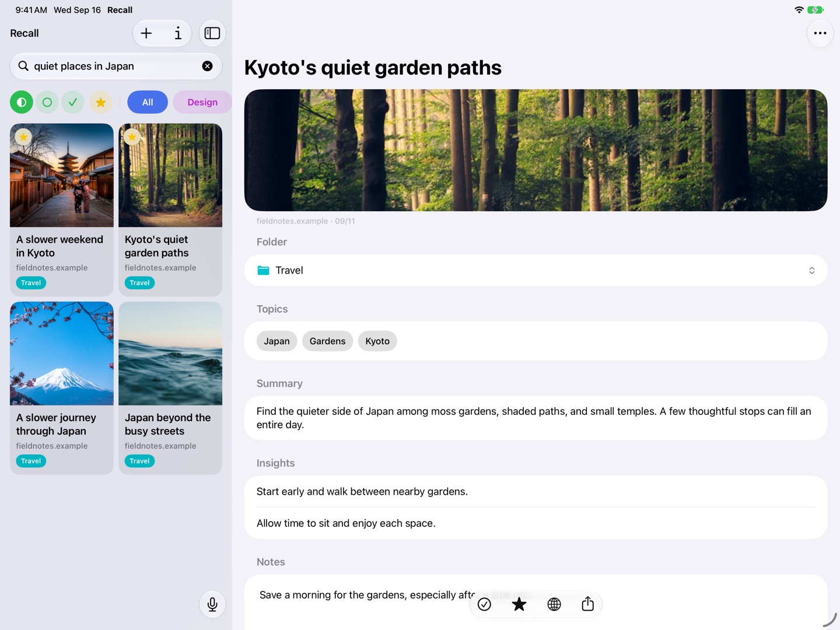This screenshot has height=630, width=840.
Task: Click the Wi-Fi status icon
Action: (799, 10)
